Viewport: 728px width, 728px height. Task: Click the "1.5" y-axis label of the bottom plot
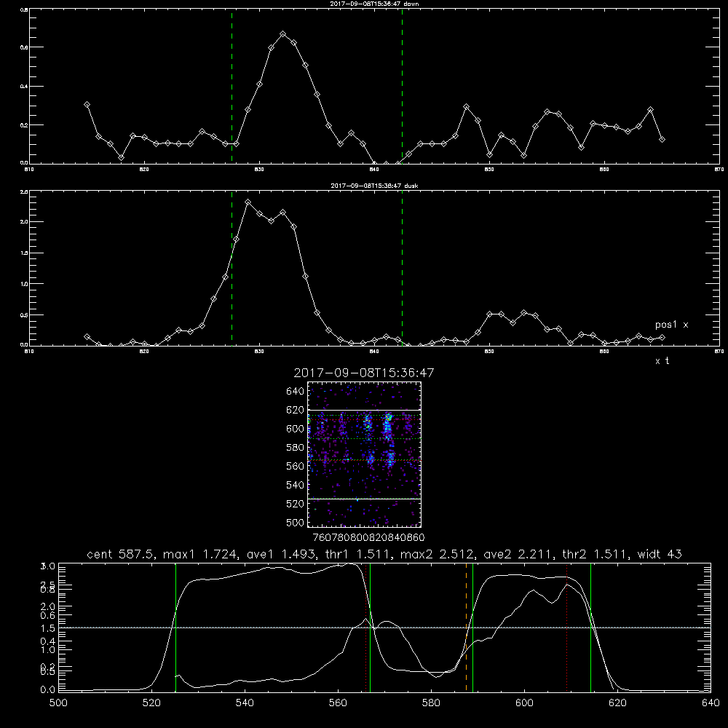pyautogui.click(x=48, y=628)
